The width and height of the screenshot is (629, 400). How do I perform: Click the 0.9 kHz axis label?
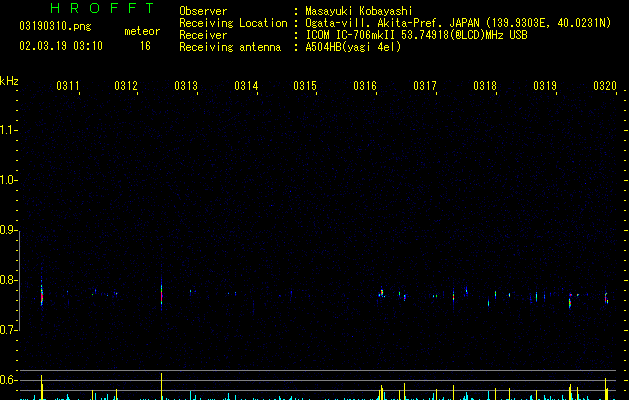click(x=8, y=230)
